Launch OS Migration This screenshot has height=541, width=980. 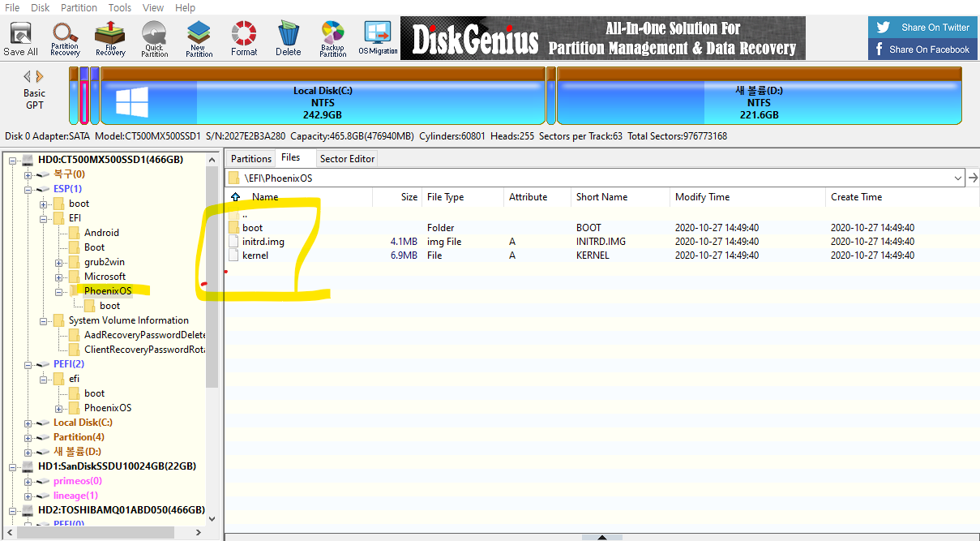point(378,37)
